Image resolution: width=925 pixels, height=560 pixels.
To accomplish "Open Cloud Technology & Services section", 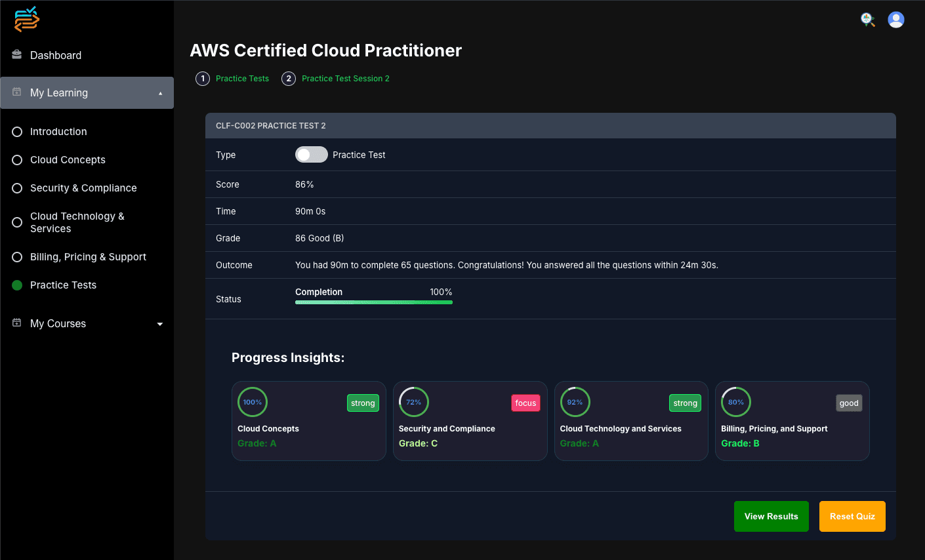I will tap(77, 222).
